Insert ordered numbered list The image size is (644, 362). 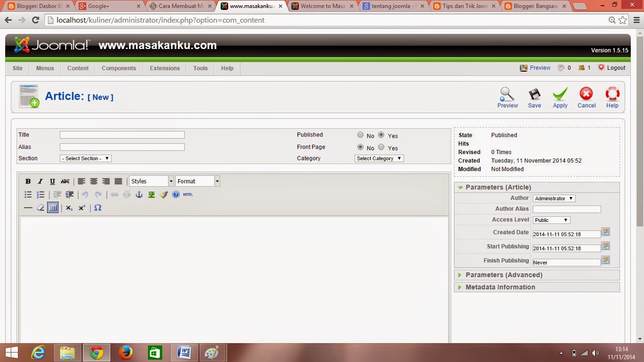pyautogui.click(x=40, y=194)
